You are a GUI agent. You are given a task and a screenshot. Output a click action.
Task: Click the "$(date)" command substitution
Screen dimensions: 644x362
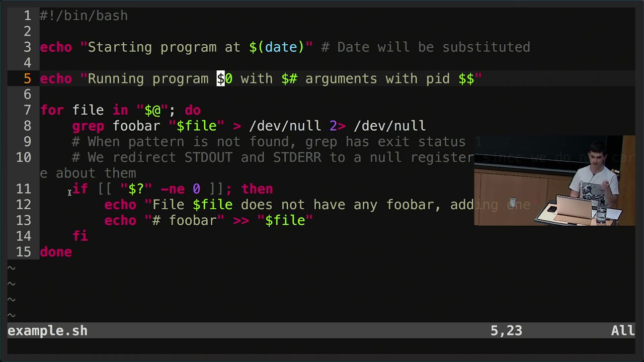point(277,47)
